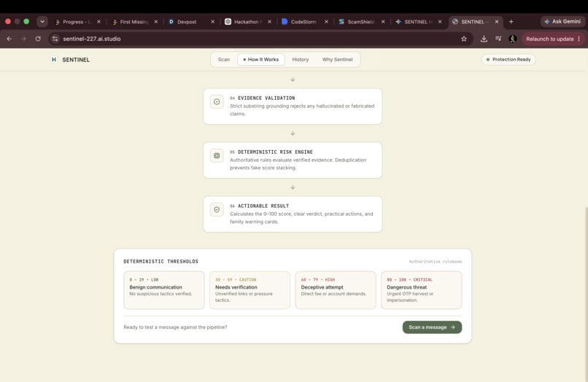Switch to the Devpost browser tab

[x=187, y=22]
